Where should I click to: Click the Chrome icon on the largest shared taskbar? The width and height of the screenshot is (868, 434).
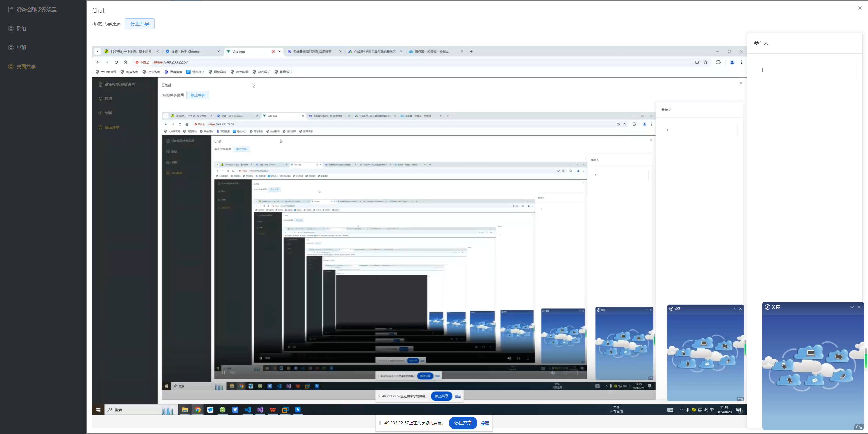click(198, 410)
